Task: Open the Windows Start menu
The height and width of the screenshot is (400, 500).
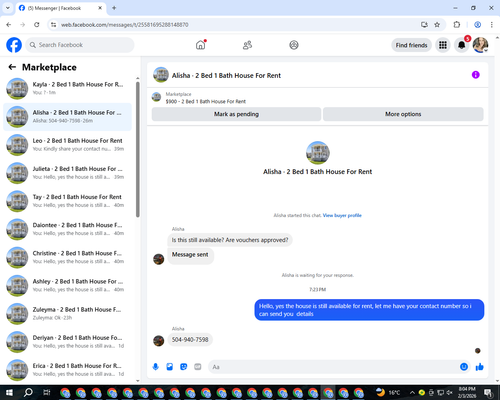Action: [x=9, y=392]
